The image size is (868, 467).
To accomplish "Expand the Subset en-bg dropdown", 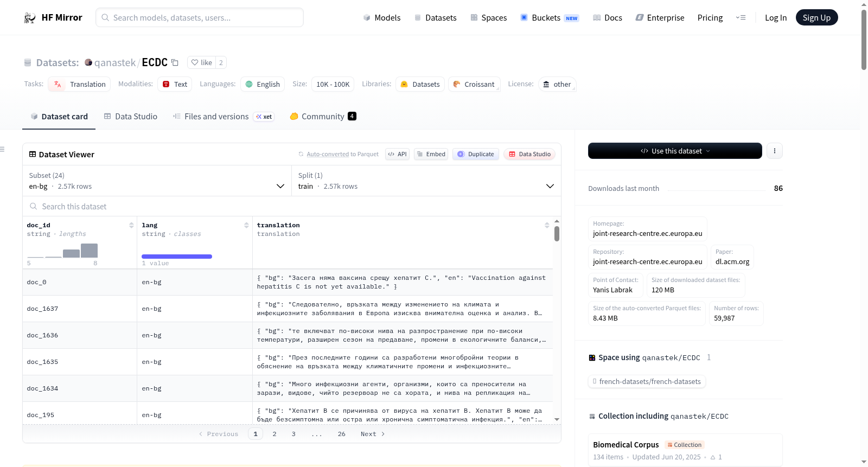I will point(157,181).
